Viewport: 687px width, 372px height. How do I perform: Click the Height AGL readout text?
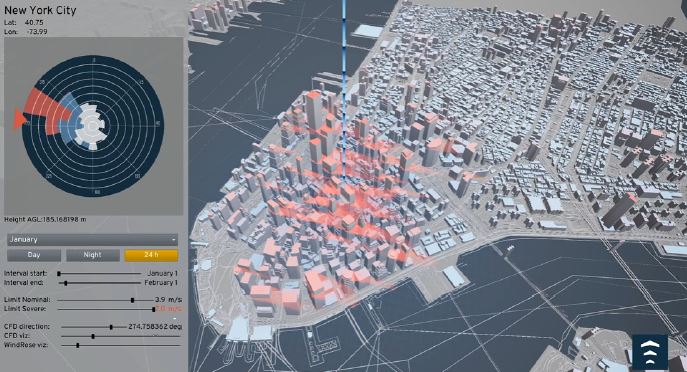pos(45,220)
